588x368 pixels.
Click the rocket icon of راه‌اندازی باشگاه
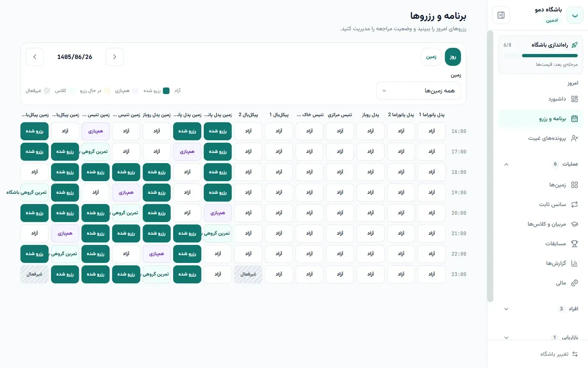point(575,45)
